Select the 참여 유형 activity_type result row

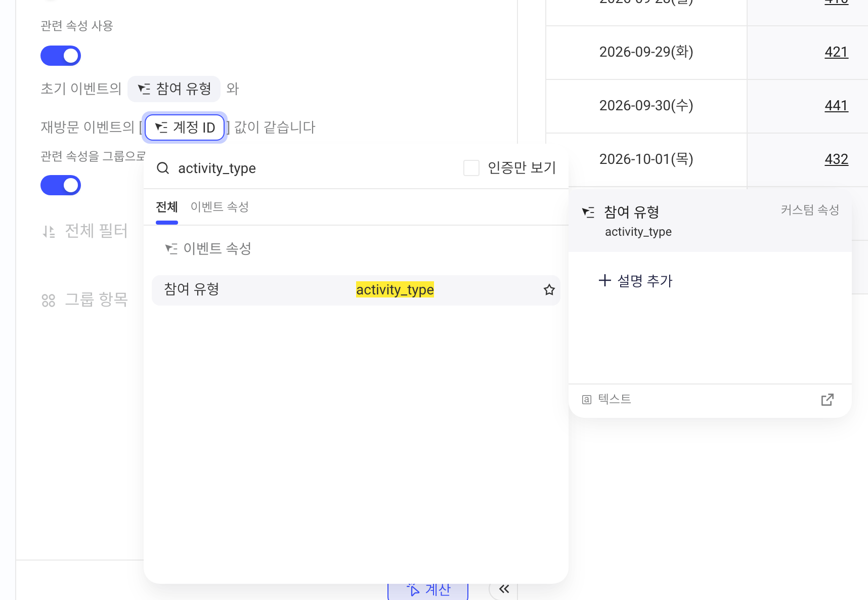356,290
